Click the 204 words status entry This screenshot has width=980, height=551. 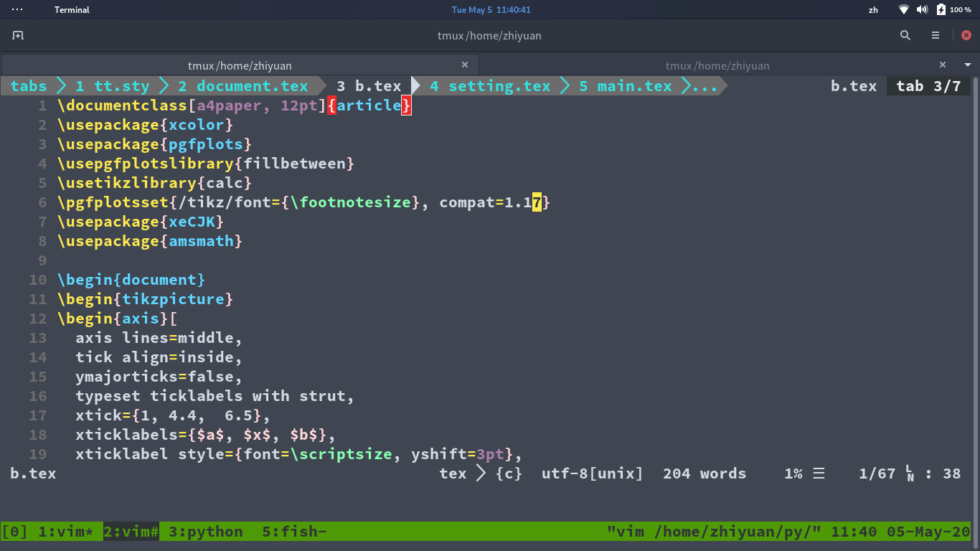pos(705,474)
